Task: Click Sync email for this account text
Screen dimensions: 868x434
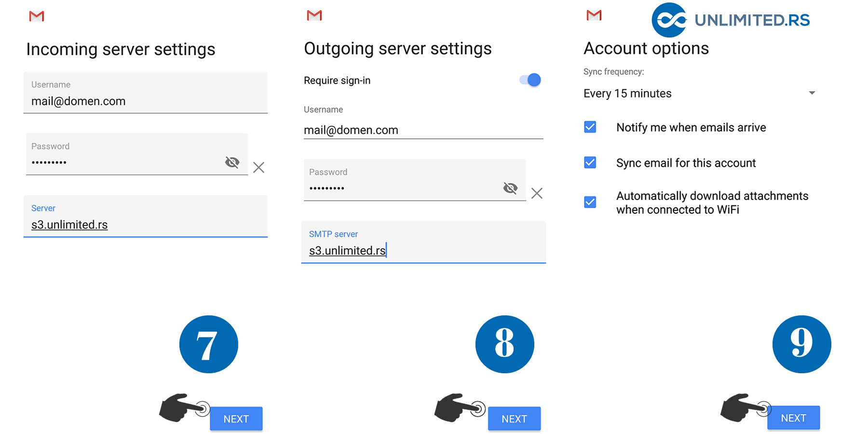Action: pyautogui.click(x=686, y=163)
